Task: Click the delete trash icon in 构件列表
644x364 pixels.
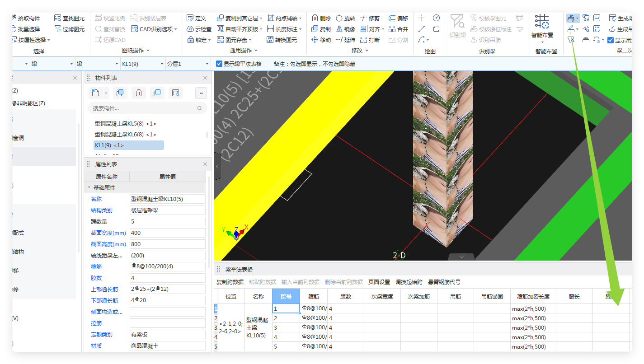Action: [139, 93]
